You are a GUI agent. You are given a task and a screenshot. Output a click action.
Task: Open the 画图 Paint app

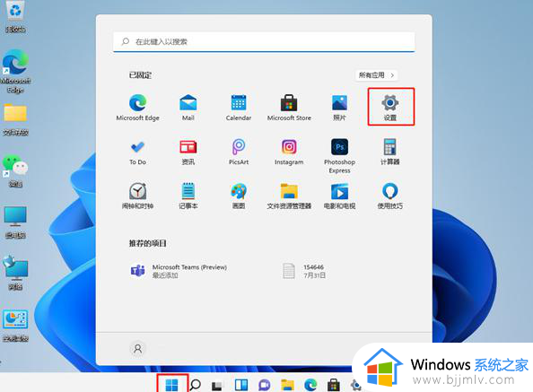[x=239, y=196]
